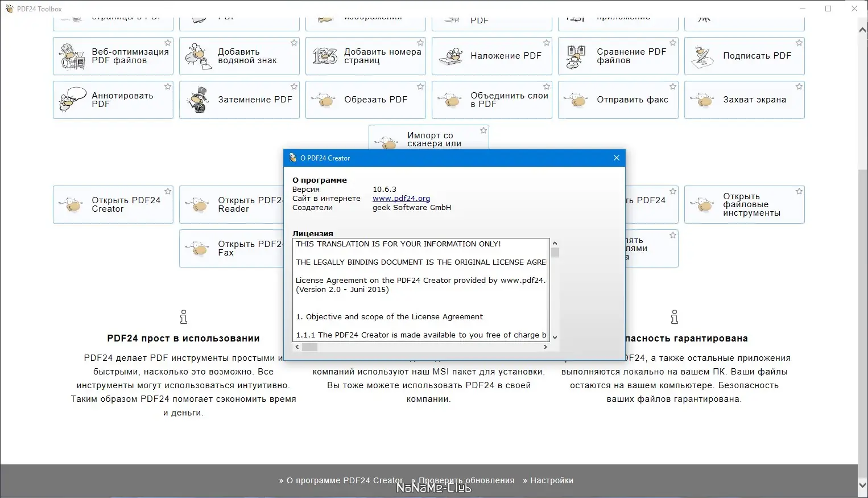The width and height of the screenshot is (868, 498).
Task: Click the line 1. Objective and scope of the License Agreement
Action: tap(389, 317)
